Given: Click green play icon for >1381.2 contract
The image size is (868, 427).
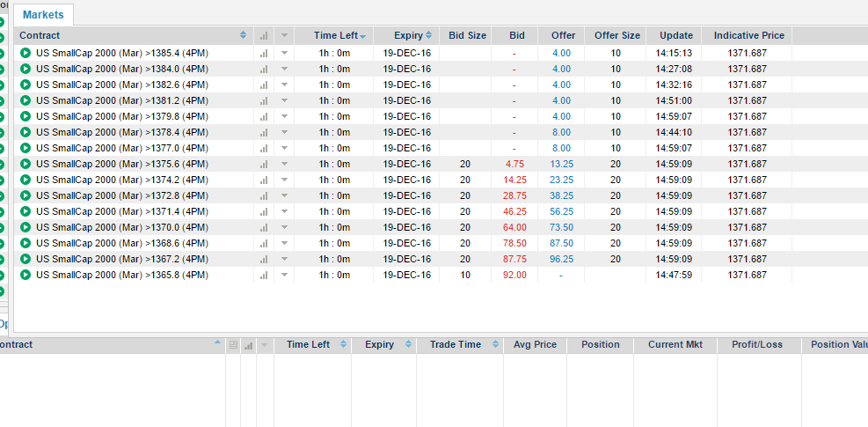Looking at the screenshot, I should [25, 100].
